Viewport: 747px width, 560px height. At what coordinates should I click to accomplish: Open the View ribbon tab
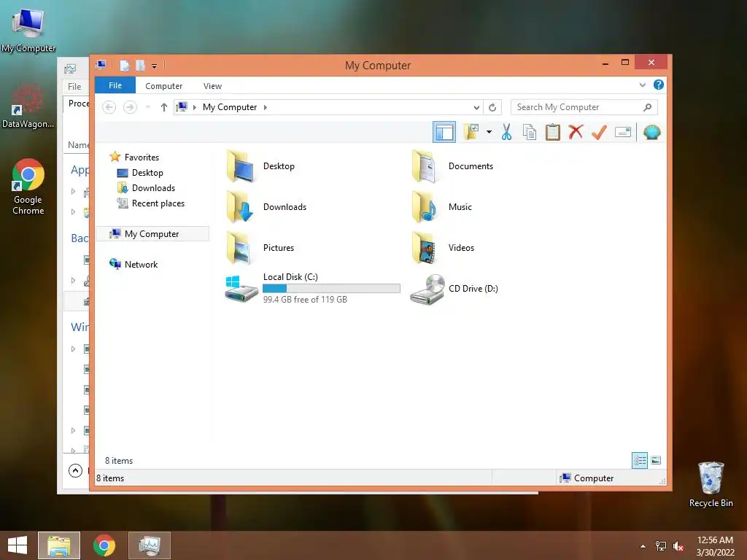212,86
